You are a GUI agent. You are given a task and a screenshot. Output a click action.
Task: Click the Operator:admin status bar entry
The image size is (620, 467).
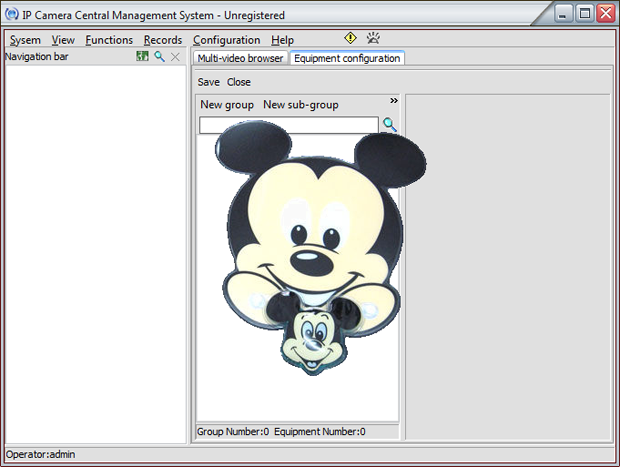click(x=40, y=454)
